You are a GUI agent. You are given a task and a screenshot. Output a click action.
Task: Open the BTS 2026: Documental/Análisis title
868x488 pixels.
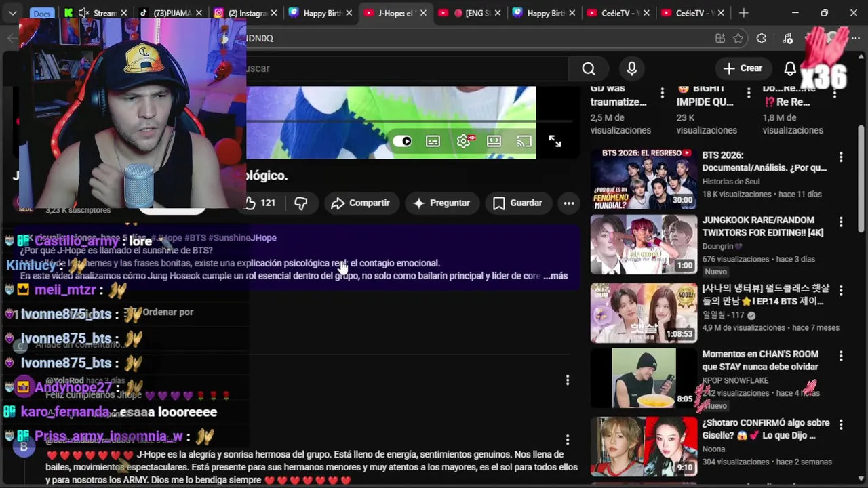764,161
